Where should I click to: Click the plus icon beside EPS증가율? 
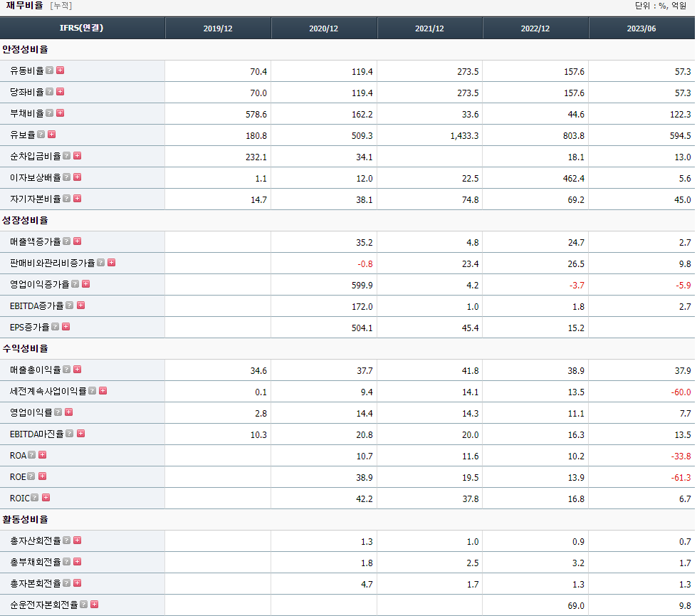(65, 326)
